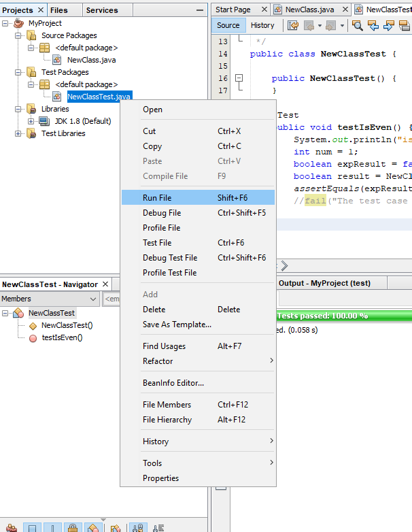This screenshot has height=532, width=412.
Task: Collapse the Test Packages node
Action: [x=18, y=72]
